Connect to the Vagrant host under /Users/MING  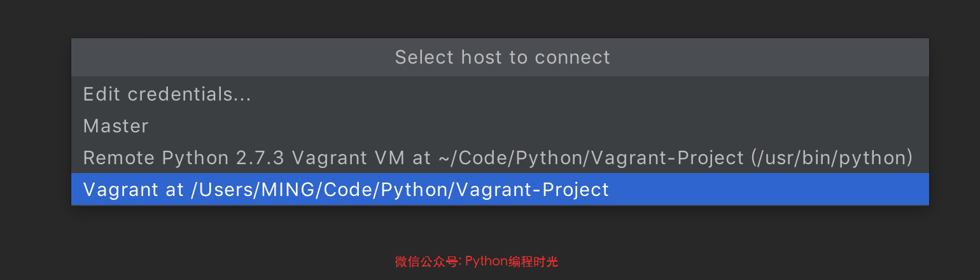click(346, 190)
